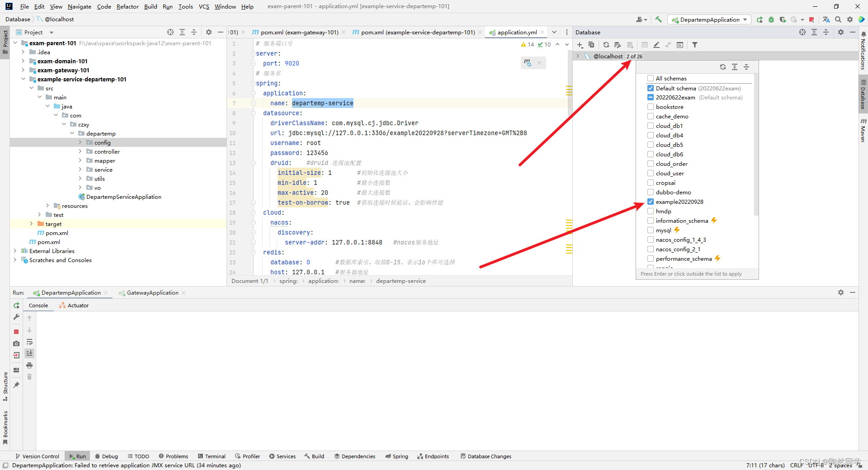Click the camera thread dump icon
868x470 pixels.
point(16,343)
